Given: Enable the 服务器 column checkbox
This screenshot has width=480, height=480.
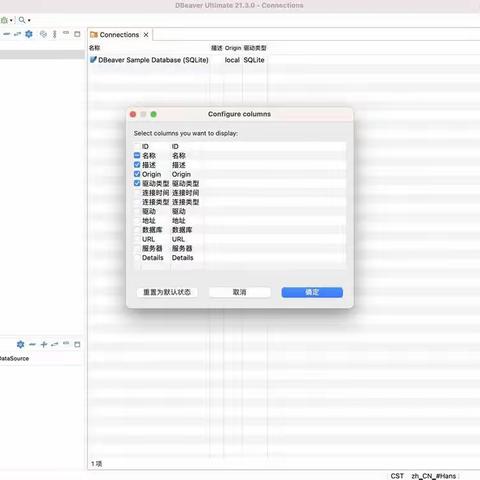Looking at the screenshot, I should 137,248.
